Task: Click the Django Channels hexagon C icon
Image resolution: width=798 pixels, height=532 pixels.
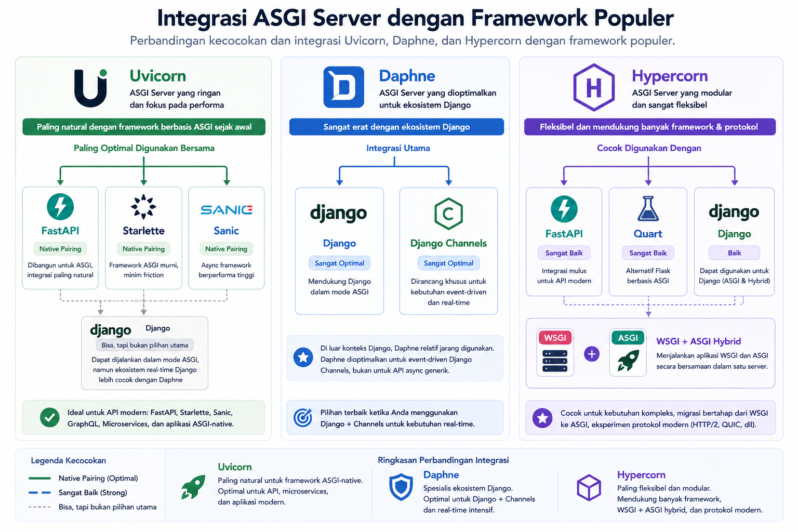Action: pos(448,214)
